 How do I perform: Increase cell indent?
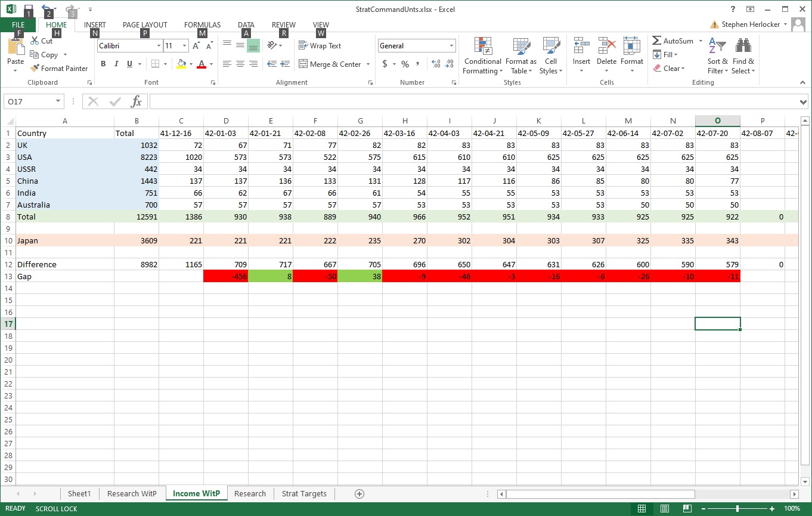click(285, 64)
